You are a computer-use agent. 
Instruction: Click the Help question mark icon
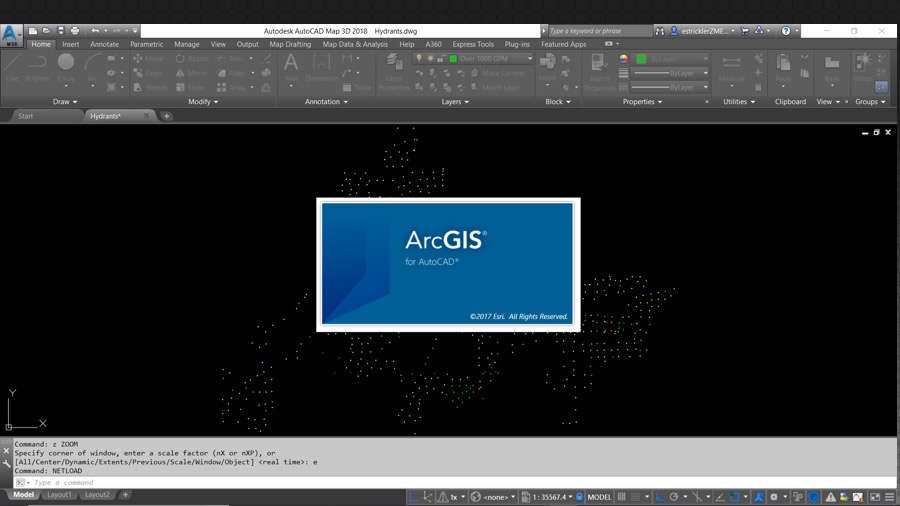point(786,31)
